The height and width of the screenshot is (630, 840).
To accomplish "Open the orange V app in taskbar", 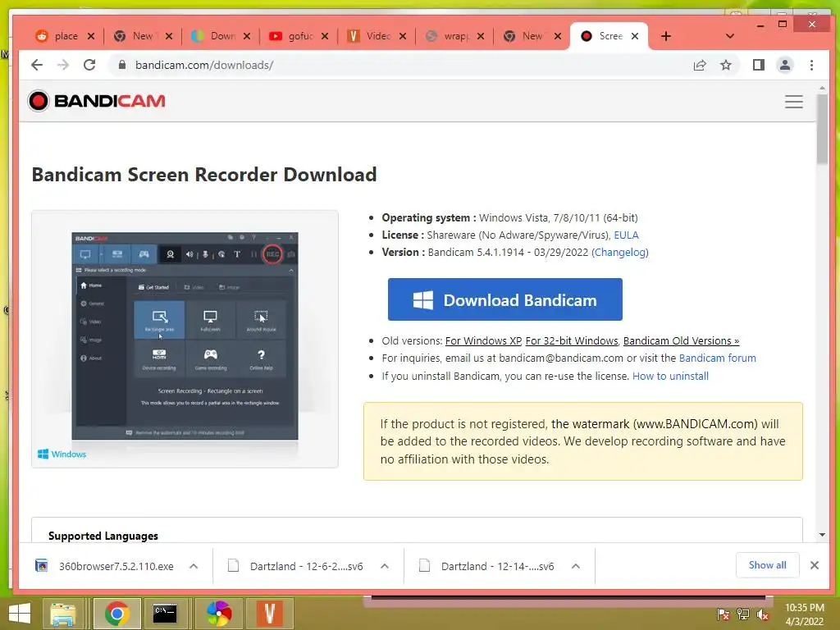I will (269, 614).
